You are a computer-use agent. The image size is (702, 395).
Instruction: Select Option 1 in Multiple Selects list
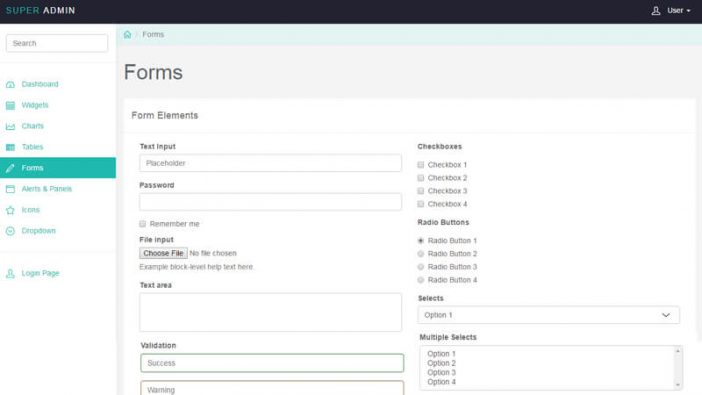pos(441,354)
